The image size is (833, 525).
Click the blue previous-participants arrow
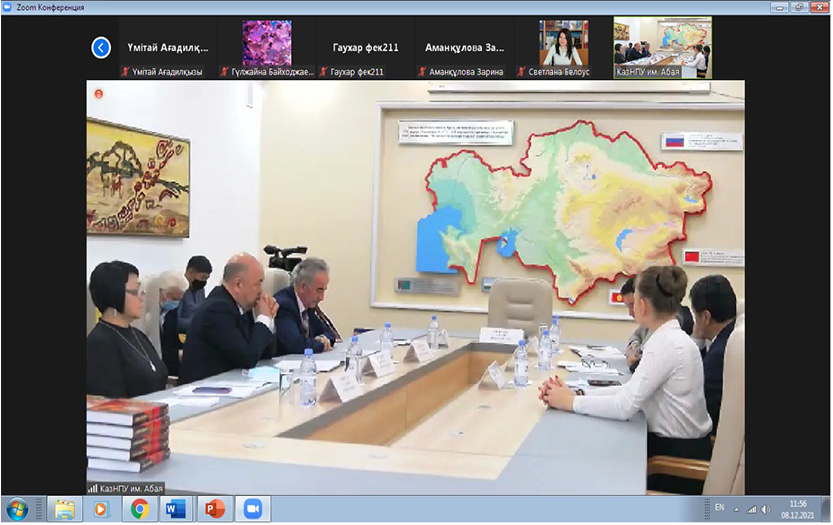100,47
